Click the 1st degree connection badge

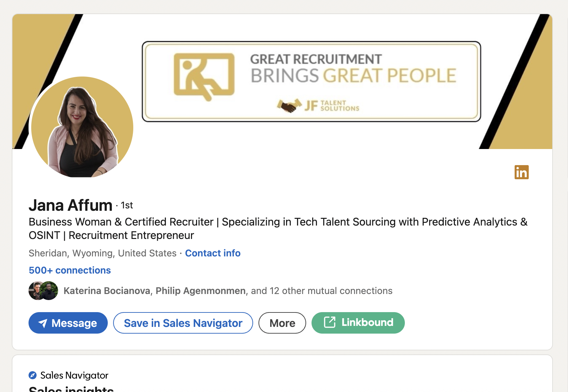pos(127,205)
